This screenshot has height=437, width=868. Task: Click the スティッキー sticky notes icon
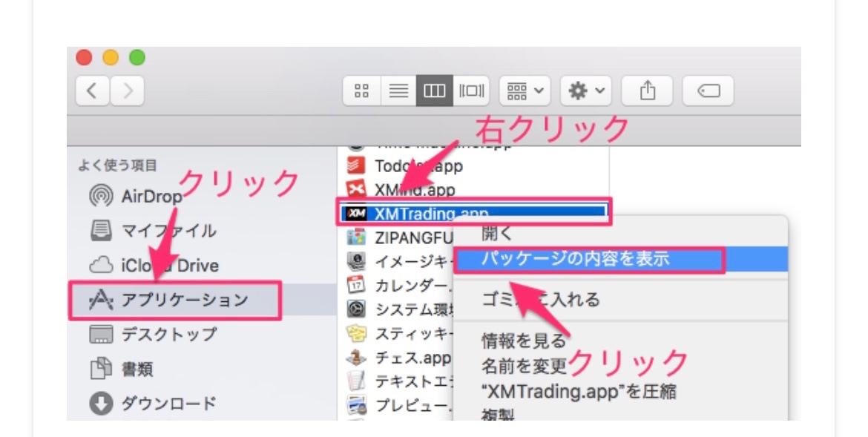point(355,333)
